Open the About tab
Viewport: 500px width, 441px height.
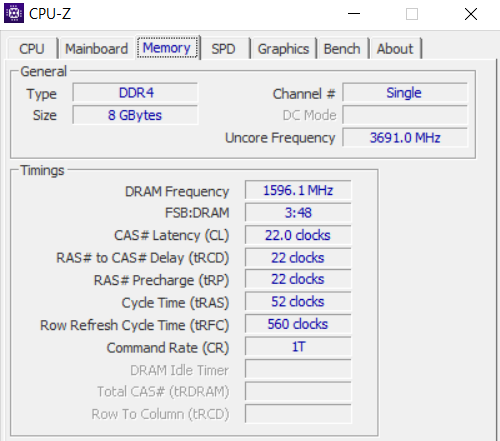tap(395, 49)
